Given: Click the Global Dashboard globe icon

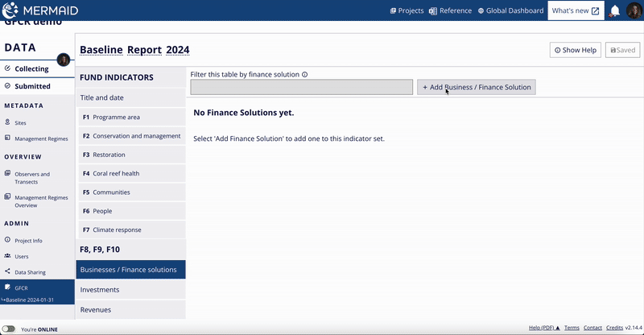Looking at the screenshot, I should [x=481, y=10].
